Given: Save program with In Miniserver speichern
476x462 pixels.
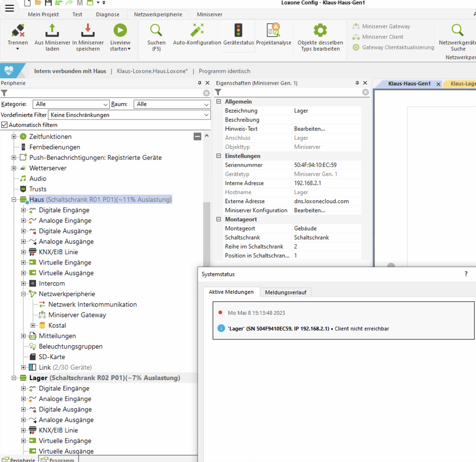Looking at the screenshot, I should pos(88,31).
